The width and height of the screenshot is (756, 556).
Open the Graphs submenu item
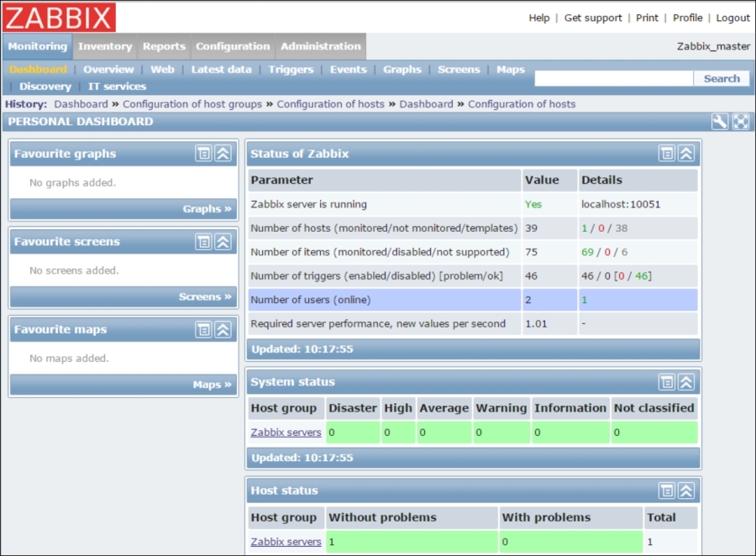(x=402, y=70)
